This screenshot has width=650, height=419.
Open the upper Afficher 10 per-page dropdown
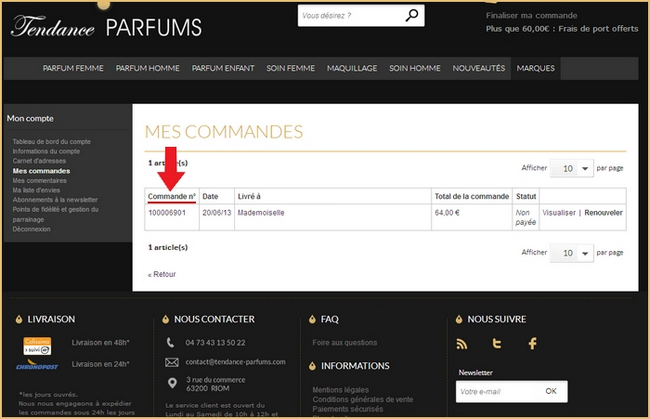click(x=572, y=168)
